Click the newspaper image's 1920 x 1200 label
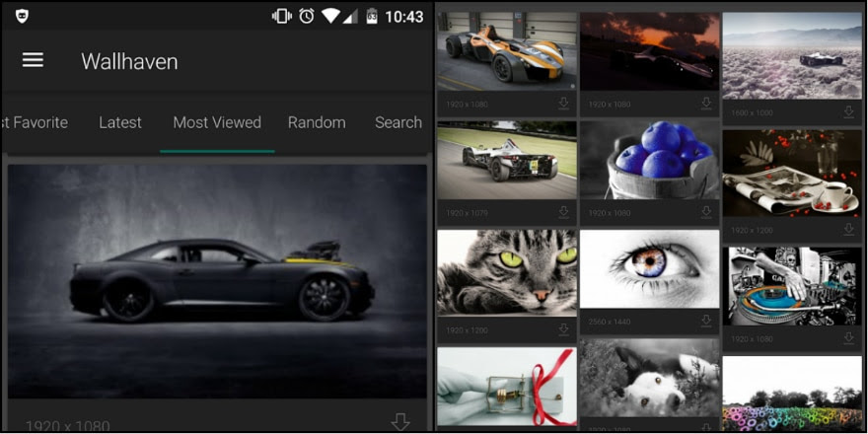Screen dimensions: 868x434 tap(753, 230)
